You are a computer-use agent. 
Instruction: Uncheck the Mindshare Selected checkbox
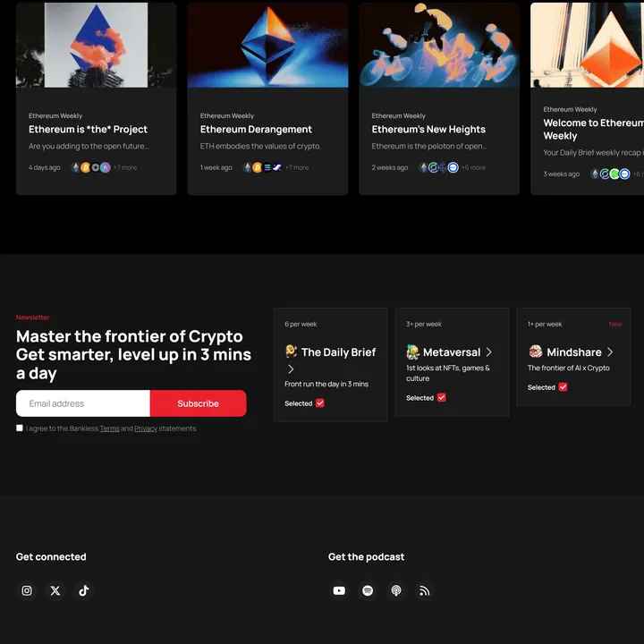pyautogui.click(x=563, y=387)
